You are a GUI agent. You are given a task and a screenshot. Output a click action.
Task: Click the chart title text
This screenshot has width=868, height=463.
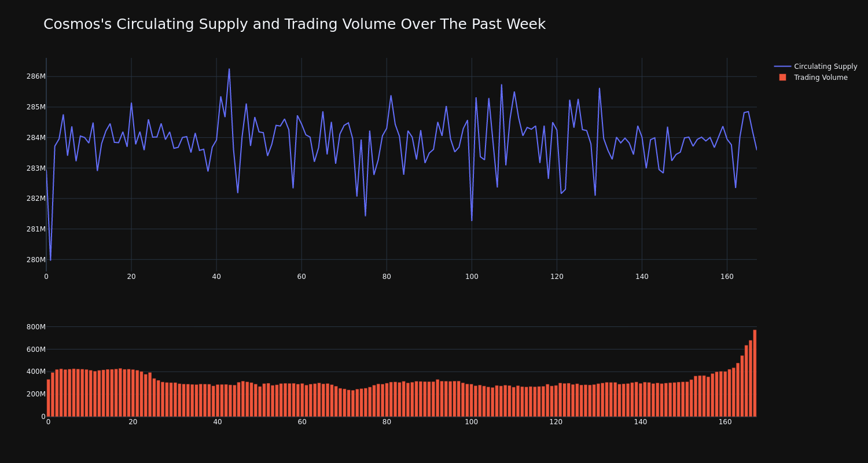point(295,24)
